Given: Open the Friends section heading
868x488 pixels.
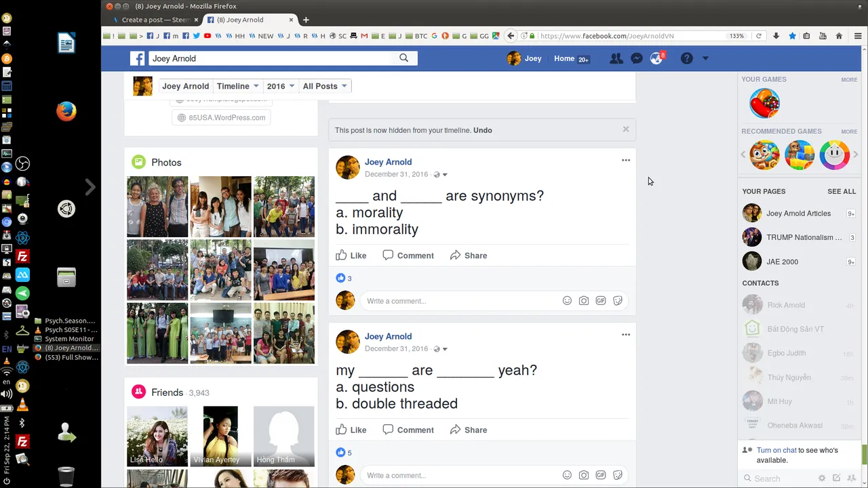Looking at the screenshot, I should pos(167,392).
